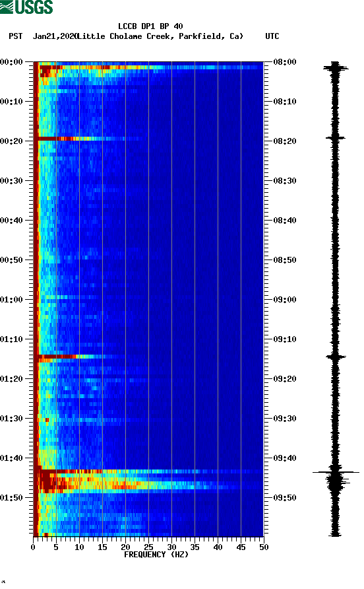The image size is (364, 589).
Task: Click the 01:30 PST time label
Action: click(11, 419)
